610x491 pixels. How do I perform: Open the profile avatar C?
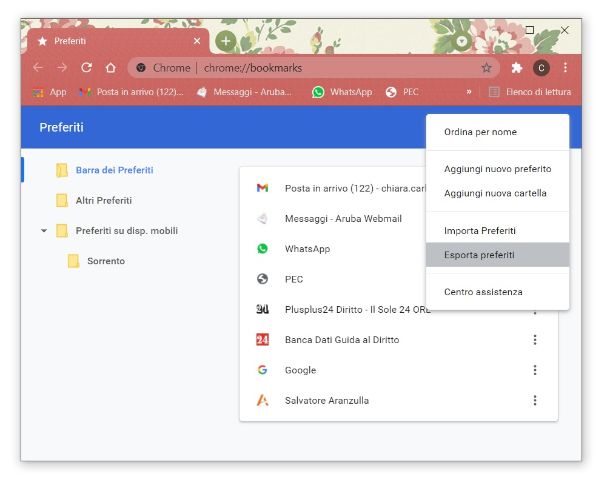tap(541, 68)
